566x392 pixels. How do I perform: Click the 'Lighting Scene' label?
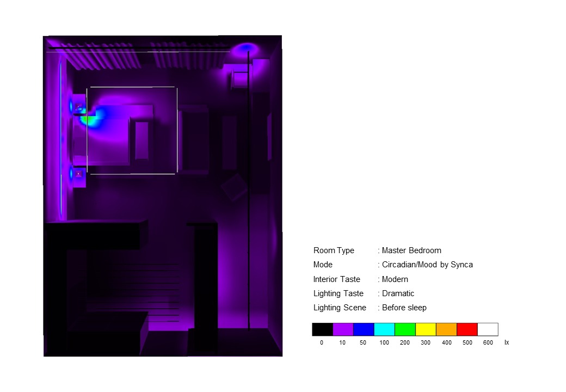(340, 308)
